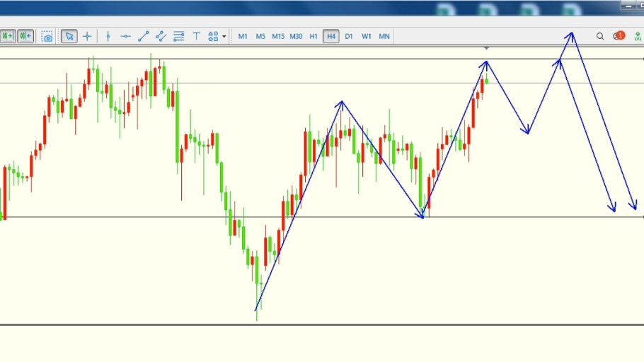The height and width of the screenshot is (362, 644).
Task: Open the search magnifier
Action: [600, 36]
